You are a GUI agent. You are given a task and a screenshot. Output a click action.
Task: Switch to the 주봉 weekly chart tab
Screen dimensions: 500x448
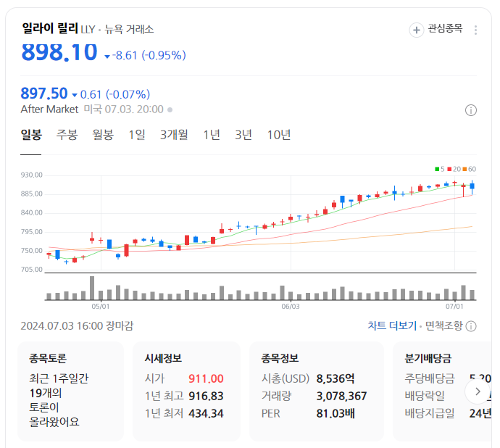tap(67, 135)
